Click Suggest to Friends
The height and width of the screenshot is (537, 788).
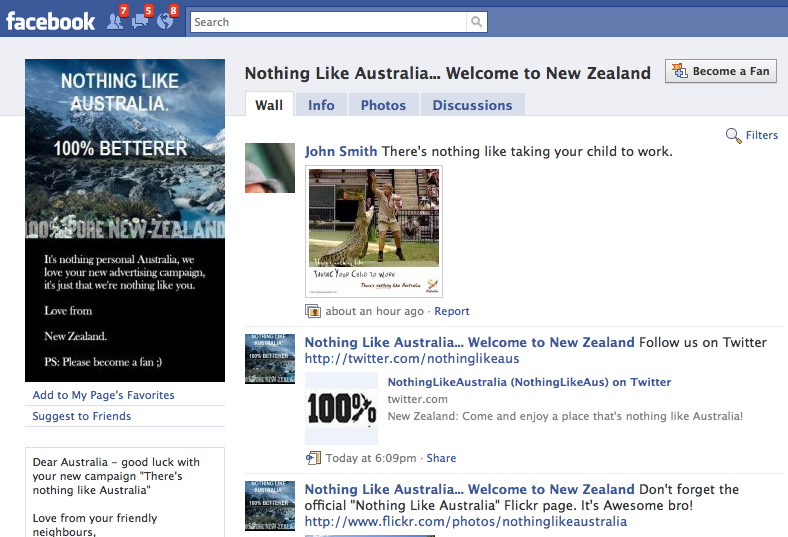(x=82, y=416)
